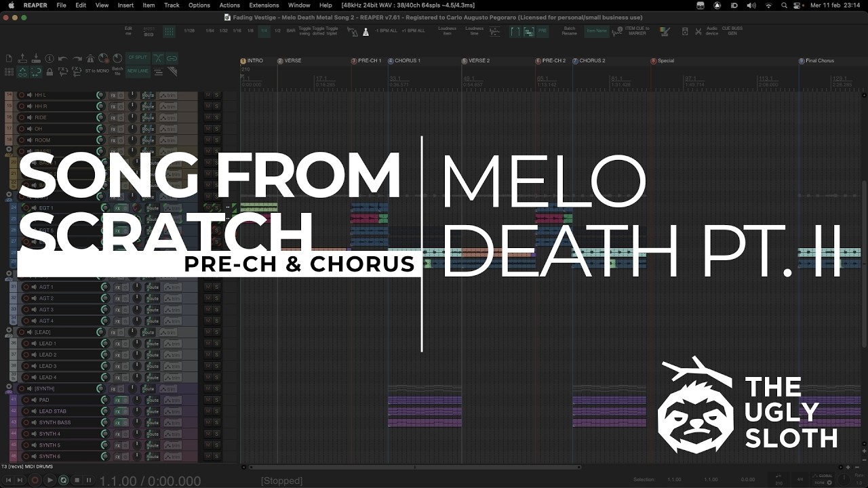
Task: Open the Track menu
Action: point(172,5)
